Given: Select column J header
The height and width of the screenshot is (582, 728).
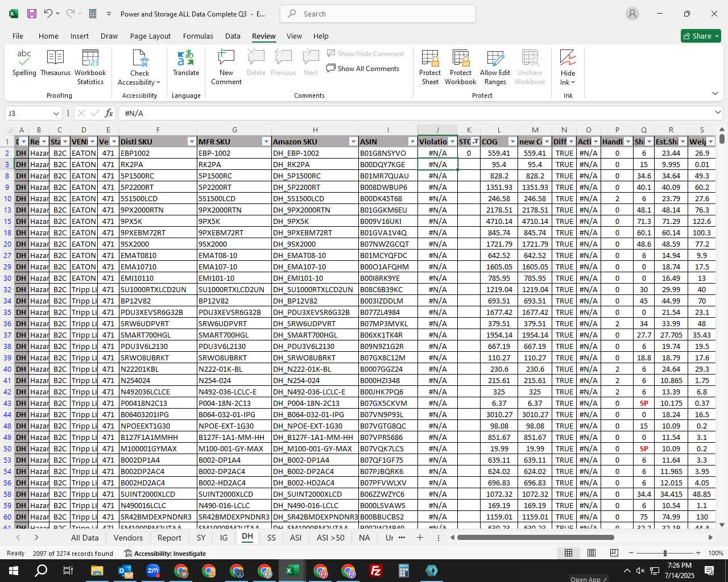Looking at the screenshot, I should 437,130.
